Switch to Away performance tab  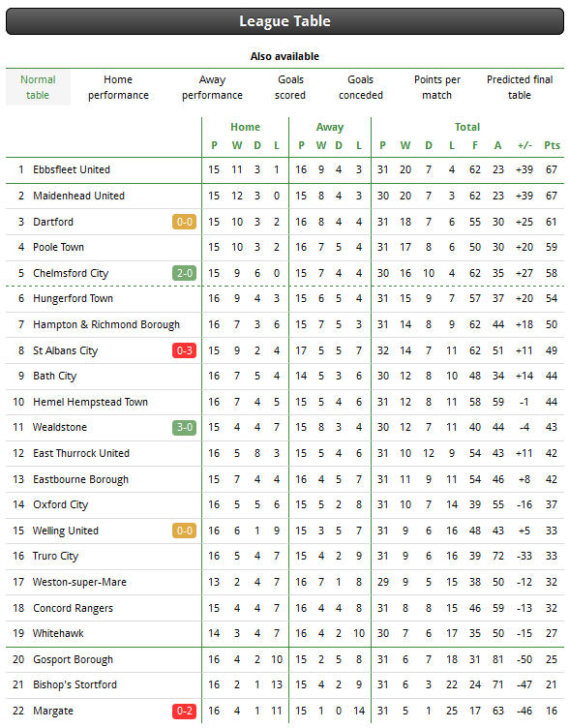(x=212, y=87)
